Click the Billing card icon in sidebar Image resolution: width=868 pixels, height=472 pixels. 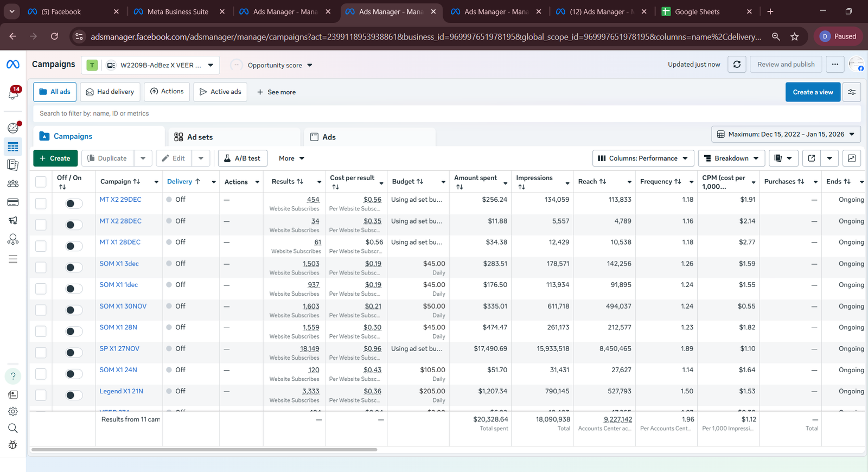pyautogui.click(x=13, y=202)
